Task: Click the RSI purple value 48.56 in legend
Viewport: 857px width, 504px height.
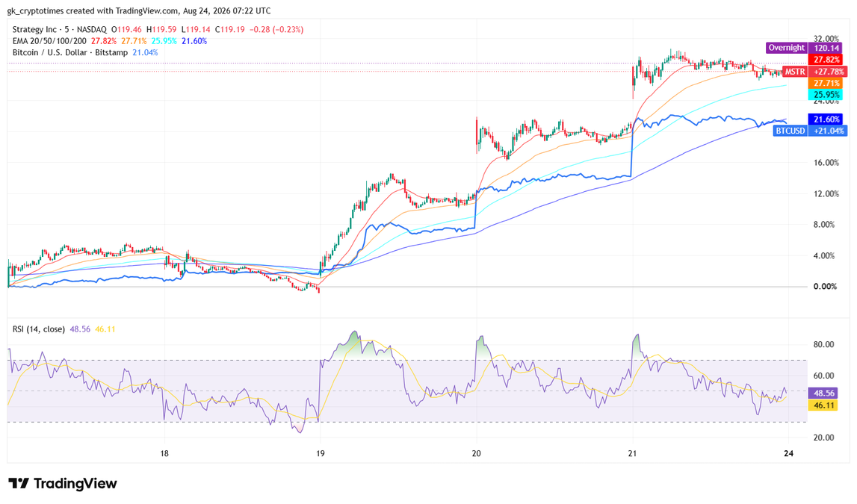Action: [80, 329]
